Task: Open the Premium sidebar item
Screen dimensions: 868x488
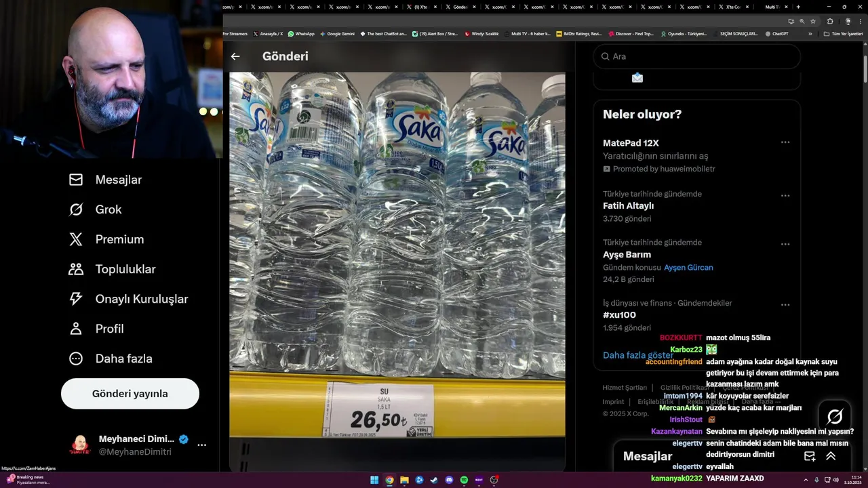Action: tap(106, 239)
